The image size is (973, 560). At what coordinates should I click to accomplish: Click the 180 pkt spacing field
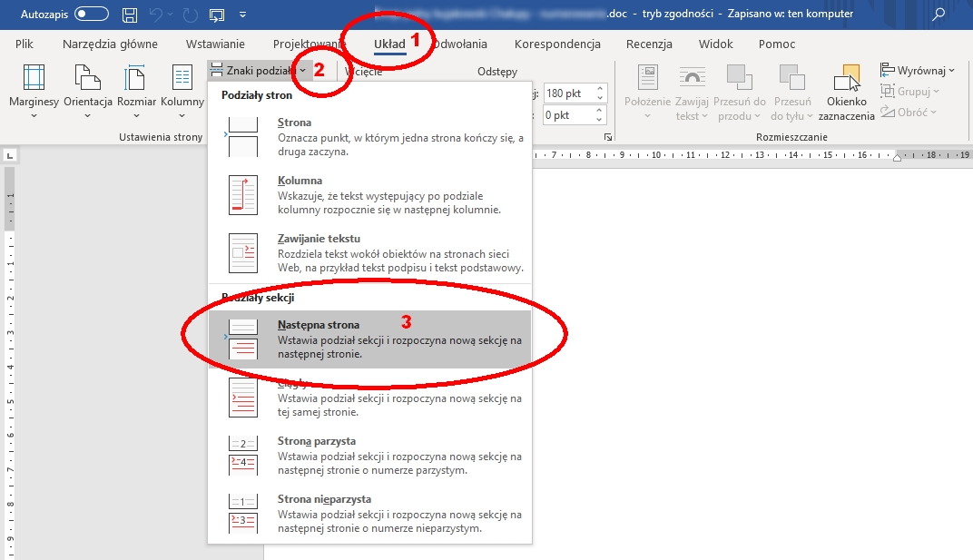pos(569,93)
